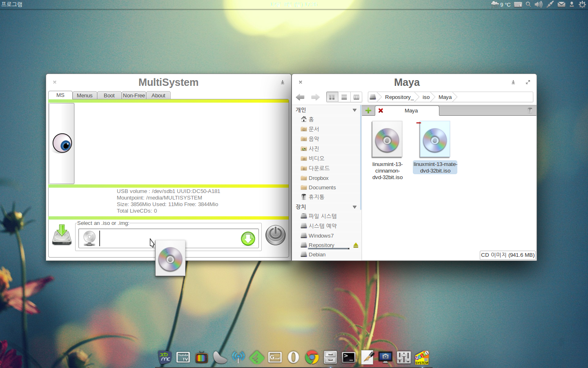This screenshot has height=368, width=588.
Task: Click the power button in MultiSystem
Action: click(276, 235)
